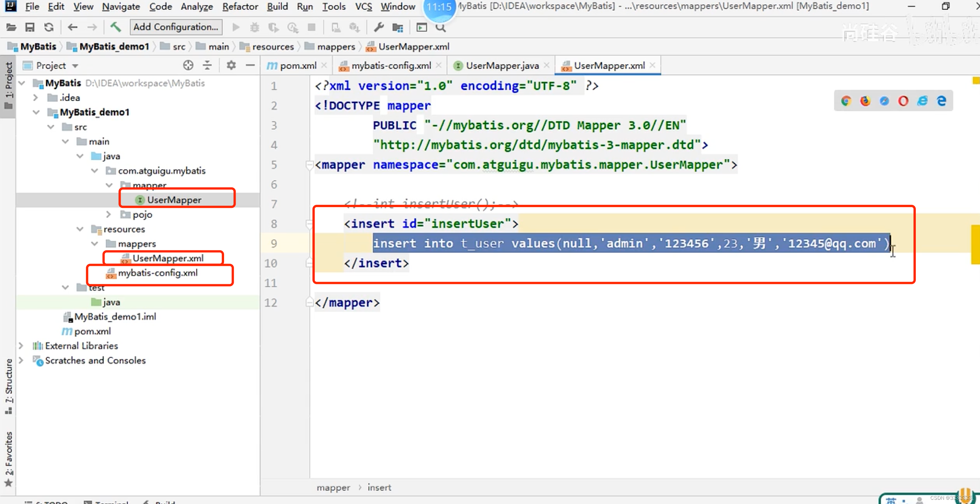Click the Search Everywhere magnifier icon
The image size is (980, 504).
(441, 27)
